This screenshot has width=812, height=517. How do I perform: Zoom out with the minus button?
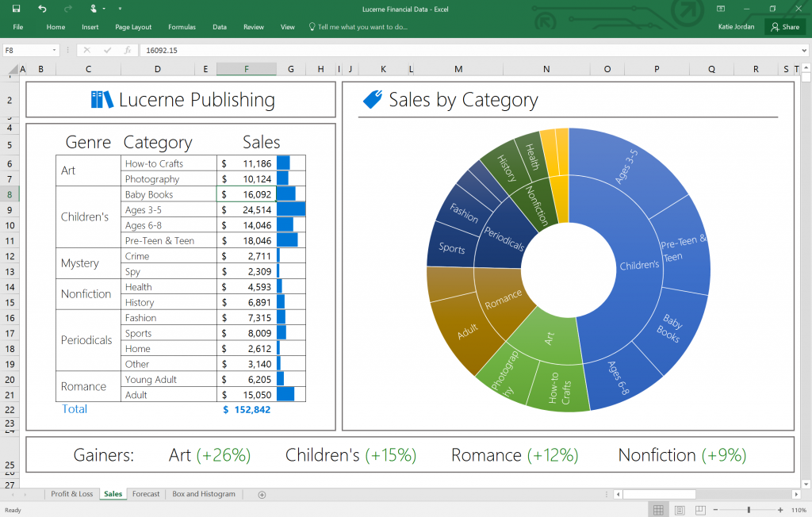tap(715, 510)
